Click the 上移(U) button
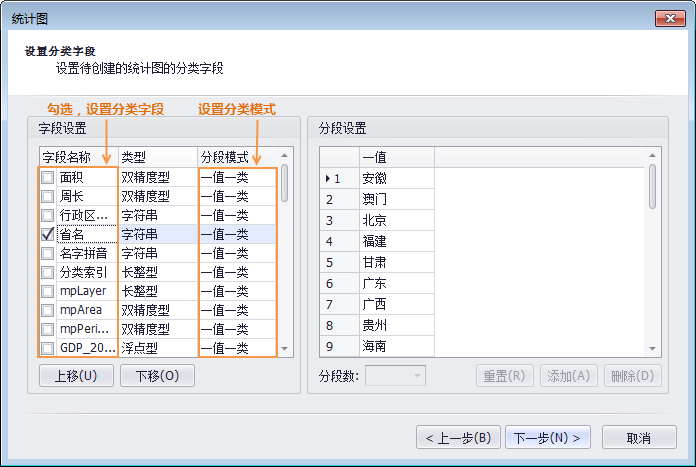This screenshot has height=467, width=696. (76, 376)
